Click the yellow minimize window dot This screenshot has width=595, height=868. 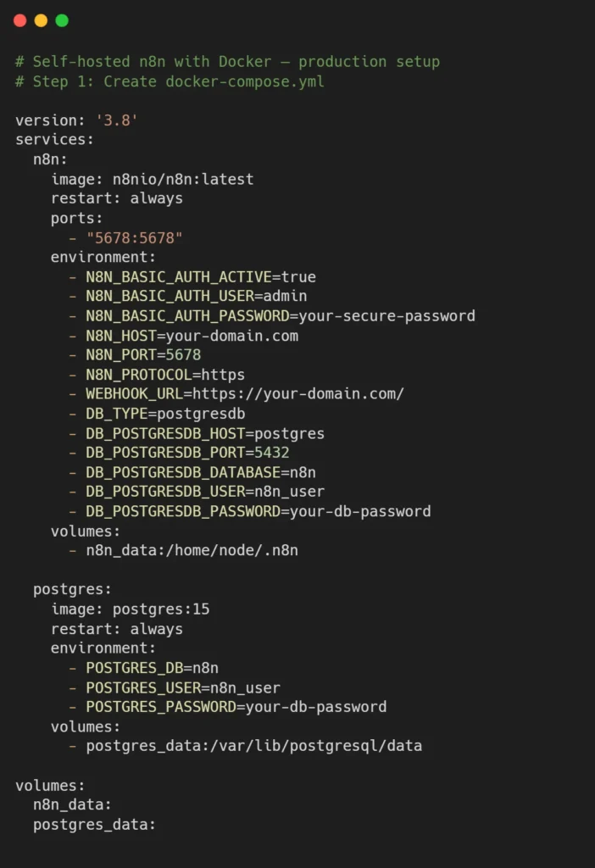coord(41,20)
